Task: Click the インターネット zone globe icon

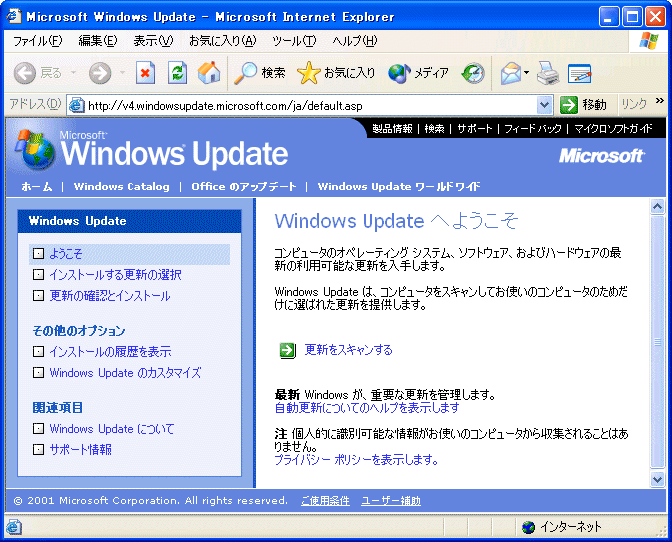Action: click(528, 527)
